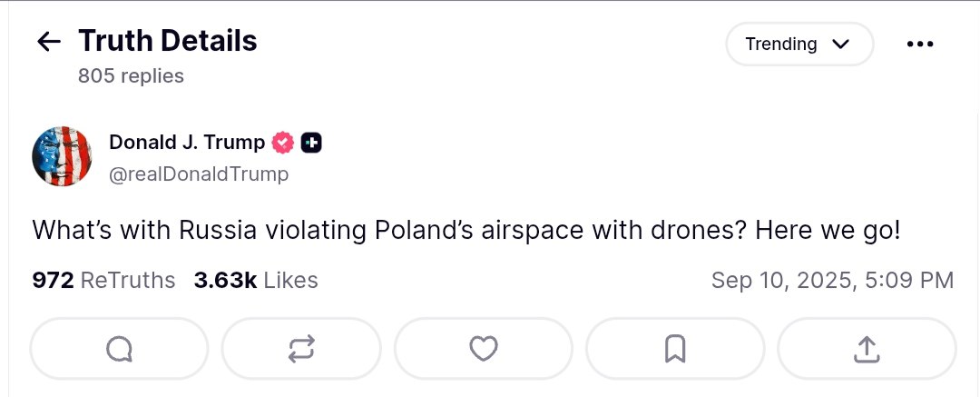Like the post with the heart icon
This screenshot has height=397, width=980.
(484, 348)
